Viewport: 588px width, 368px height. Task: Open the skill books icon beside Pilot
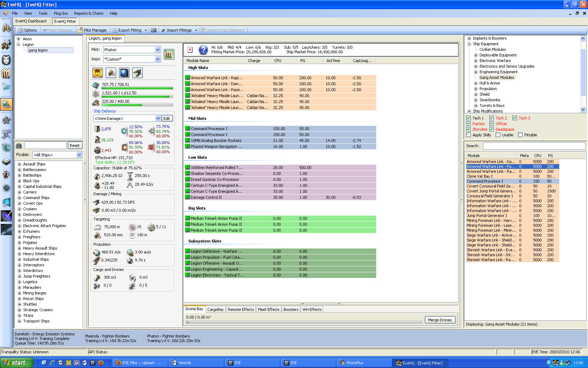point(169,54)
